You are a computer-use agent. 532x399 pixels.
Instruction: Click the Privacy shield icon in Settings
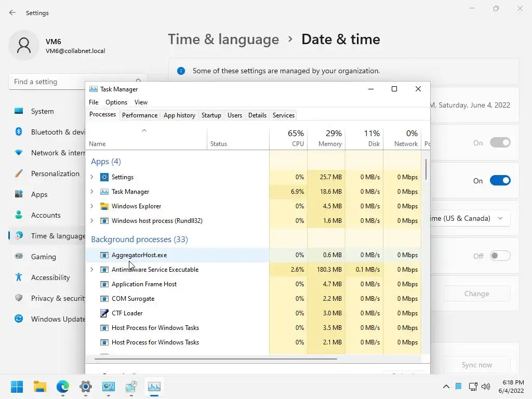click(19, 298)
